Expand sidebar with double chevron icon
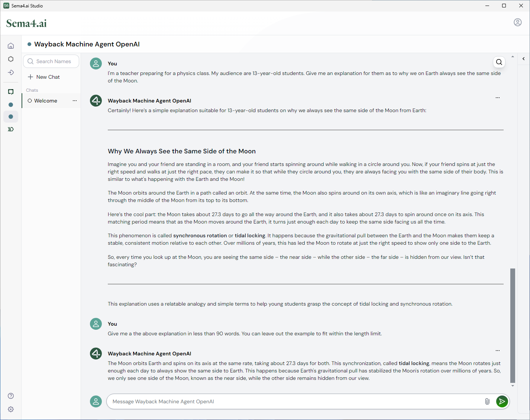Image resolution: width=530 pixels, height=420 pixels. point(11,129)
